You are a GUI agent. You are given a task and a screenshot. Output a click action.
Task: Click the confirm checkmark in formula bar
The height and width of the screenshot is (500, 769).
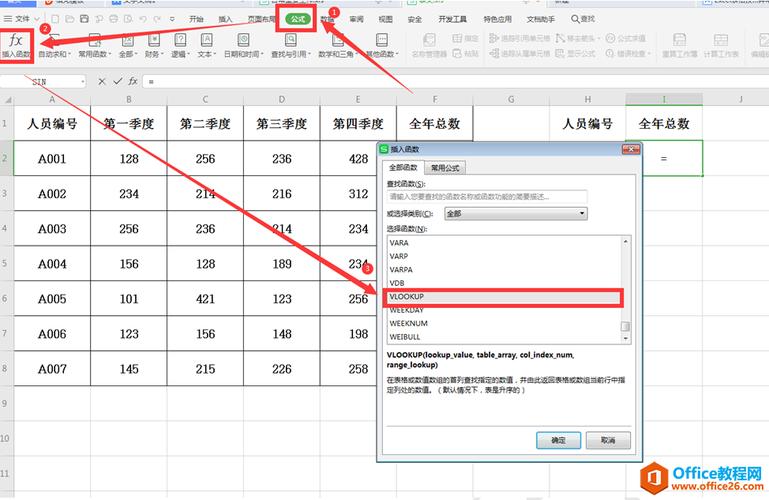[117, 81]
